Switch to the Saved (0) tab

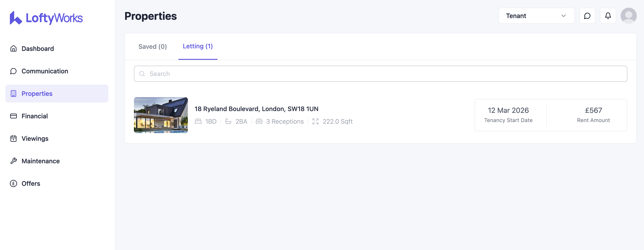[x=153, y=47]
